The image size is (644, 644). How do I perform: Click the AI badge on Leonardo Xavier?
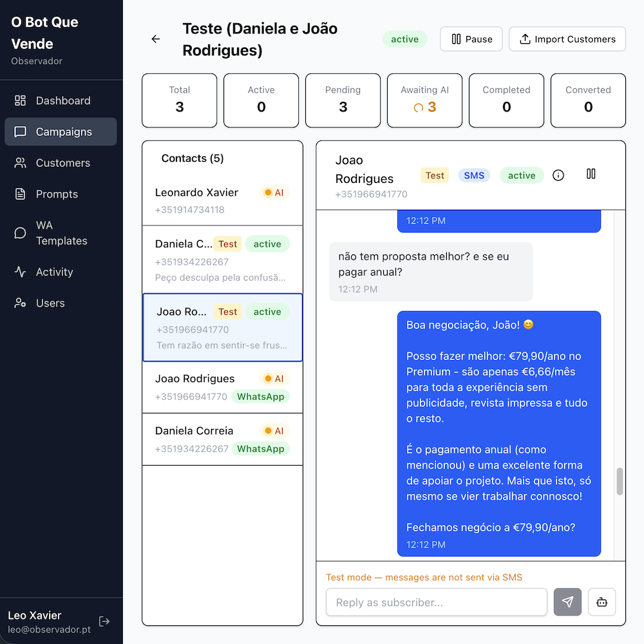coord(274,193)
